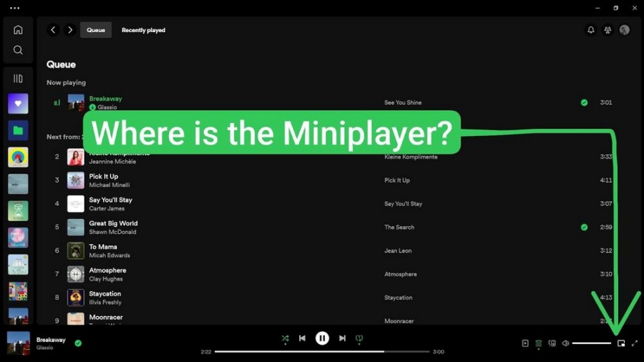
Task: Mute the volume speaker icon
Action: point(565,343)
